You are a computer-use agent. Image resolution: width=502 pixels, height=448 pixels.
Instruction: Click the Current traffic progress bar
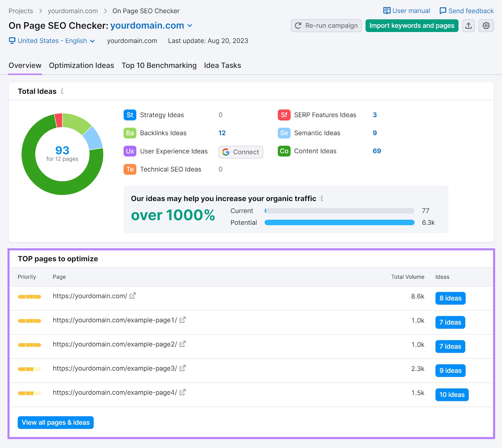click(x=339, y=211)
